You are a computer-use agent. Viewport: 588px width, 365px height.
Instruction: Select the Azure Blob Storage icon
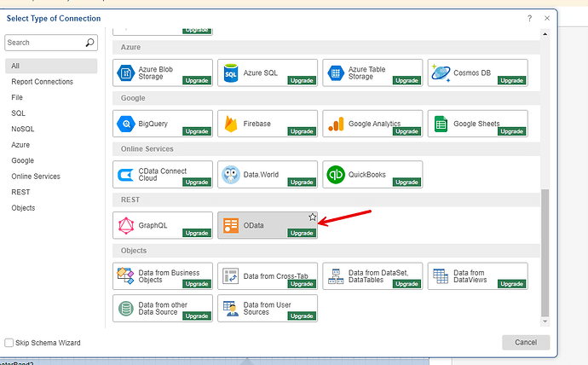(125, 72)
